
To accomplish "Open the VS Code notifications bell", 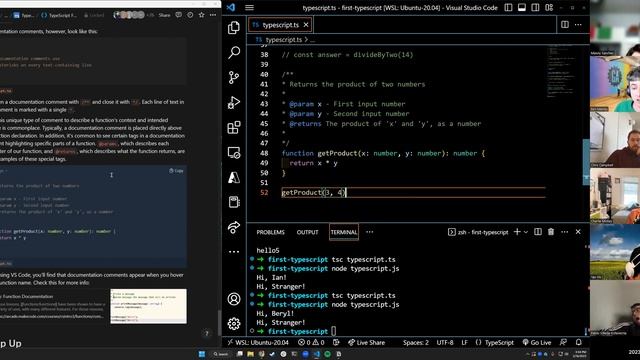I will 579,342.
